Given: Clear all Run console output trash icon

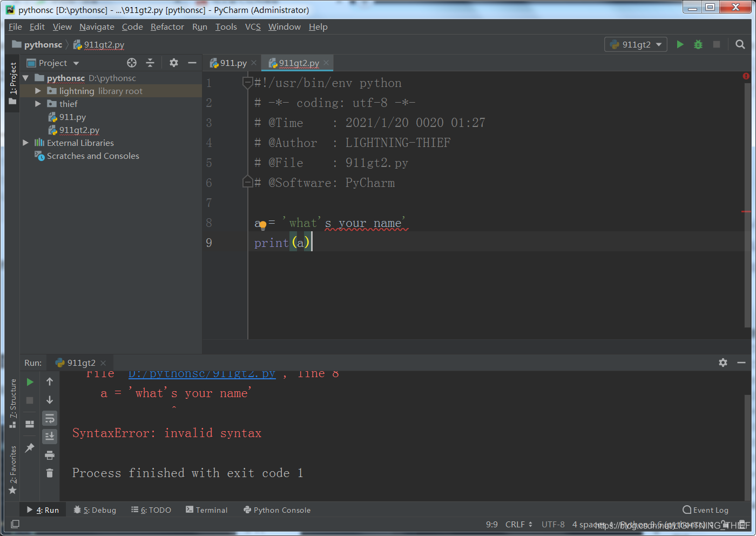Looking at the screenshot, I should coord(50,473).
